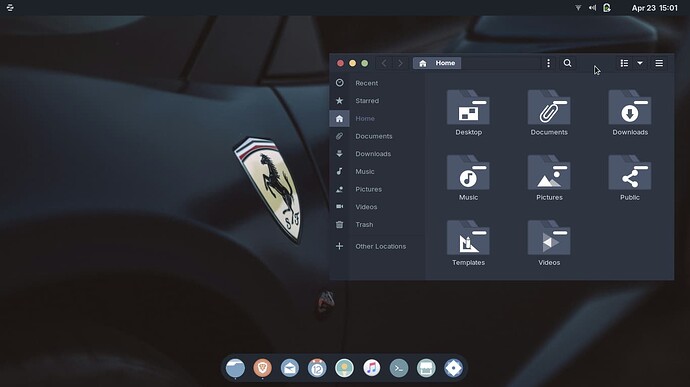Click the network indicator in top bar
Image resolution: width=690 pixels, height=387 pixels.
[578, 7]
